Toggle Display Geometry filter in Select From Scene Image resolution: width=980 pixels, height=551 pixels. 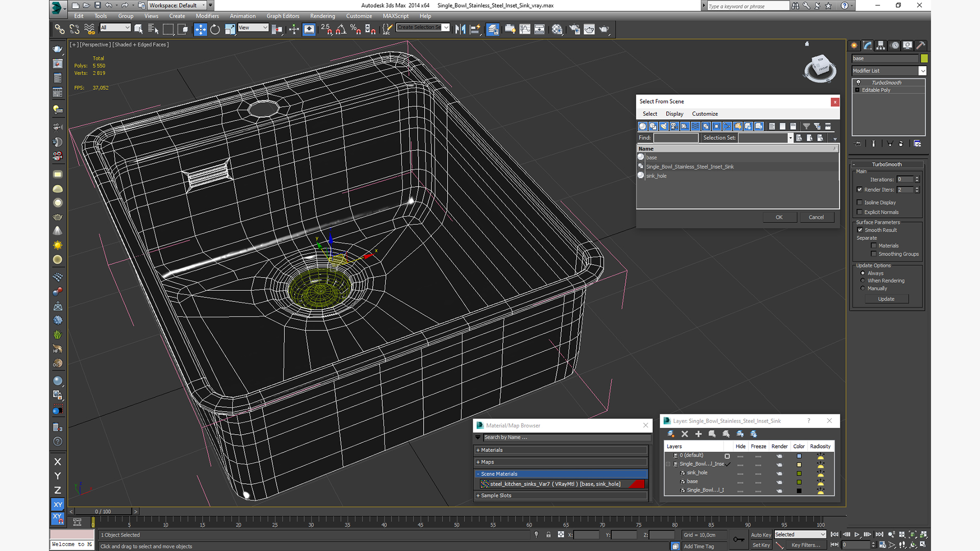[643, 126]
